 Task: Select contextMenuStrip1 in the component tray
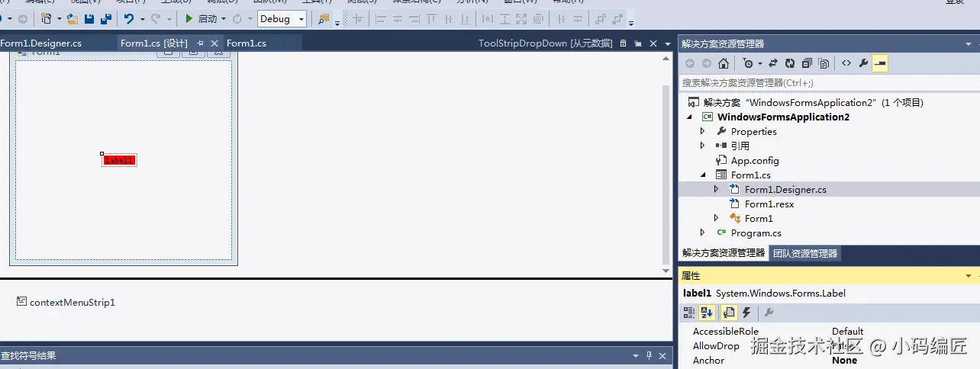66,302
